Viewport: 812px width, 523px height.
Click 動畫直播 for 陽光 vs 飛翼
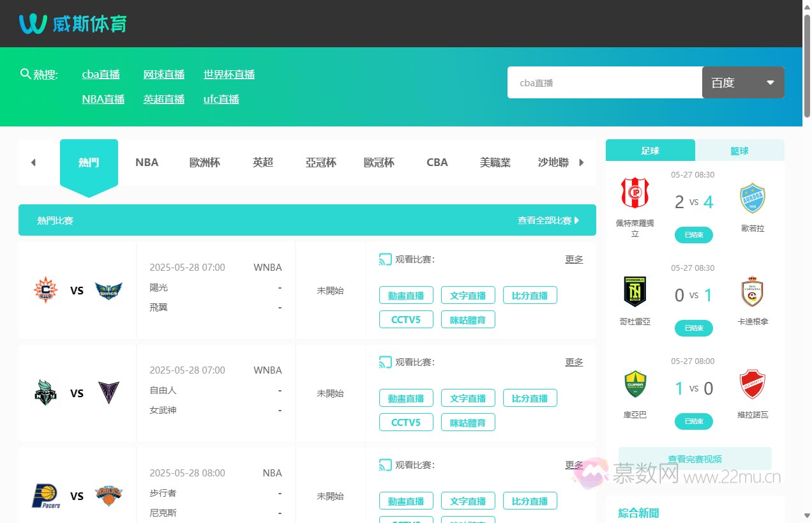click(406, 295)
